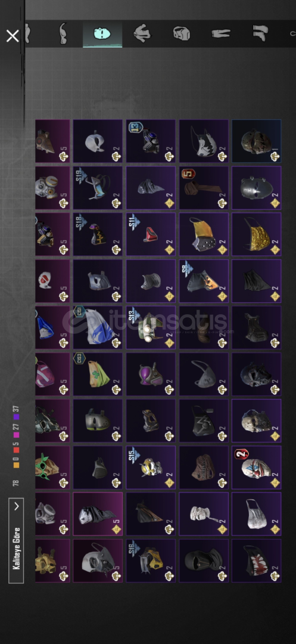Click the orange quality color swatch
This screenshot has width=296, height=644.
(x=17, y=465)
